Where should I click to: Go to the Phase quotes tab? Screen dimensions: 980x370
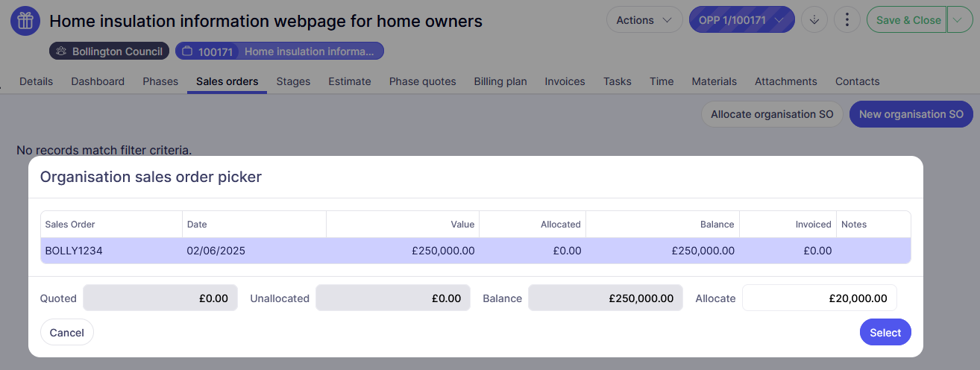pos(422,81)
